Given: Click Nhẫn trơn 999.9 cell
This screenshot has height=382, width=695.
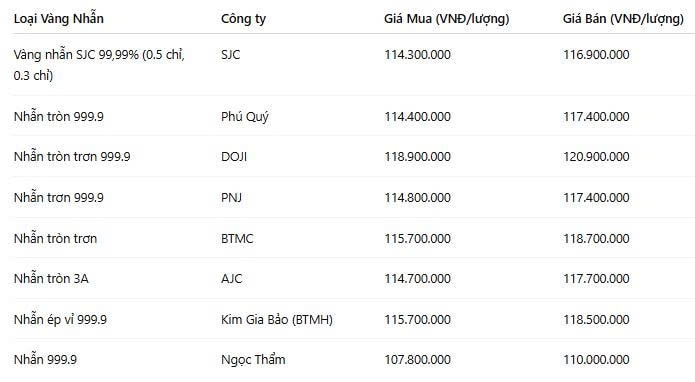Looking at the screenshot, I should click(59, 197).
